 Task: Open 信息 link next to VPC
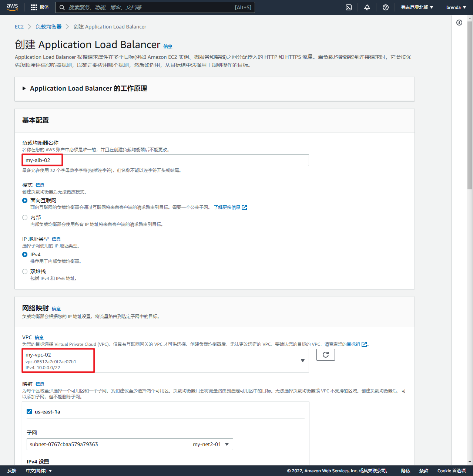pyautogui.click(x=39, y=338)
